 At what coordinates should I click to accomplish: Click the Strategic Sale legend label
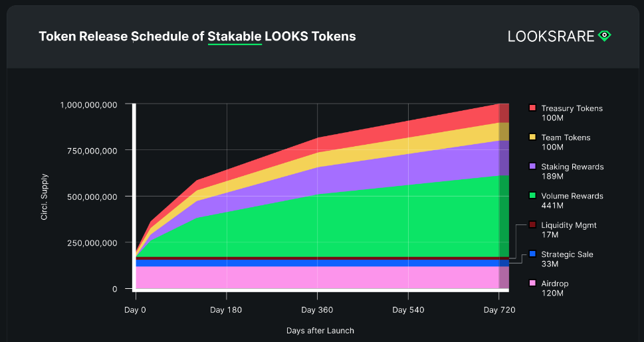click(567, 254)
